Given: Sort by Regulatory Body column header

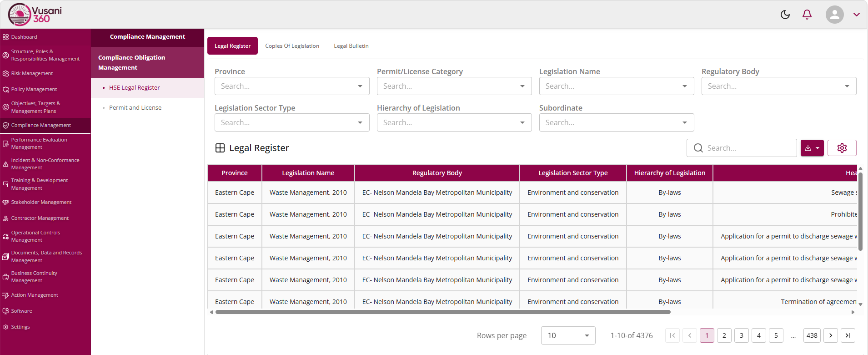Looking at the screenshot, I should 437,173.
